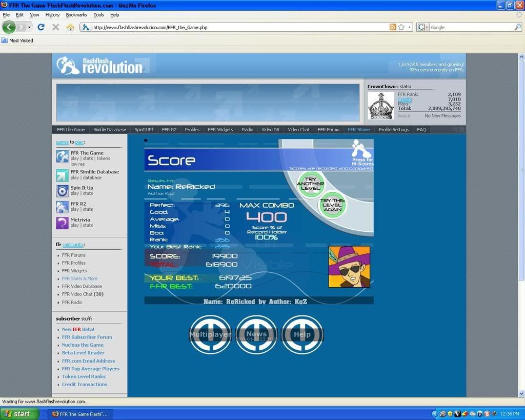Click the RSS feed icon in address bar

393,27
